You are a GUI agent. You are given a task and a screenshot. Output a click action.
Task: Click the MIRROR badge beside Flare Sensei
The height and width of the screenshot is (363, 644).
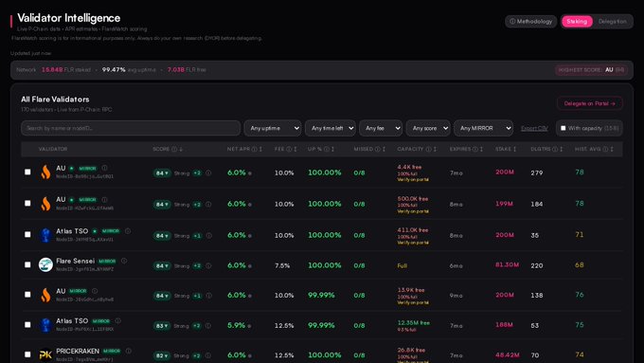point(107,261)
